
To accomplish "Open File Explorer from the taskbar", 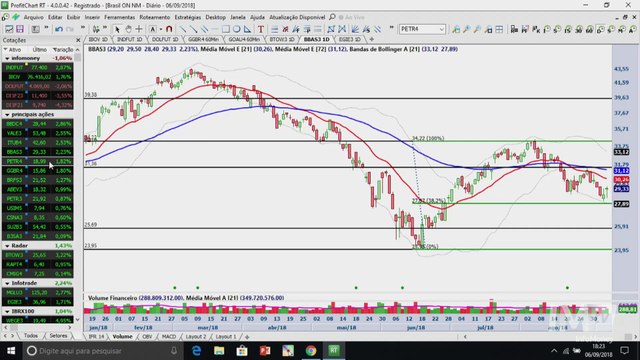I will tap(219, 351).
